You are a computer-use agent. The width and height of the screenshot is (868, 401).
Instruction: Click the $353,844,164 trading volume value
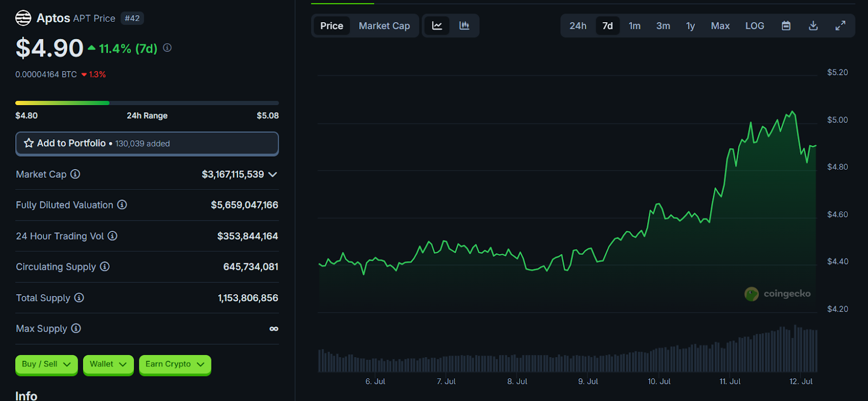click(x=247, y=236)
